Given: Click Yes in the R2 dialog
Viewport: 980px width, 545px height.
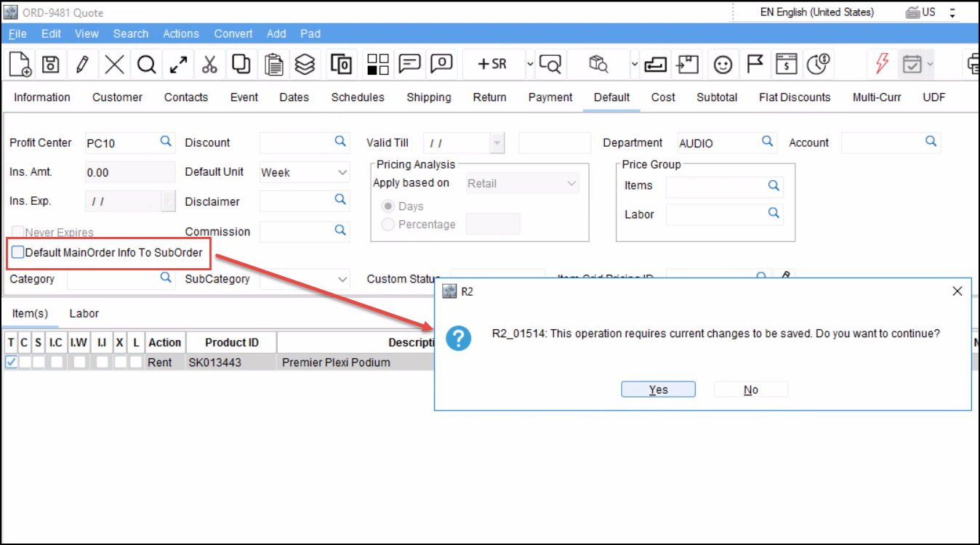Looking at the screenshot, I should 658,389.
